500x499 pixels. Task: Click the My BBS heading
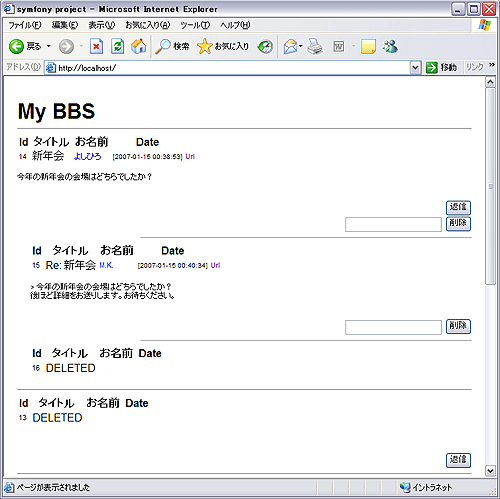[56, 111]
